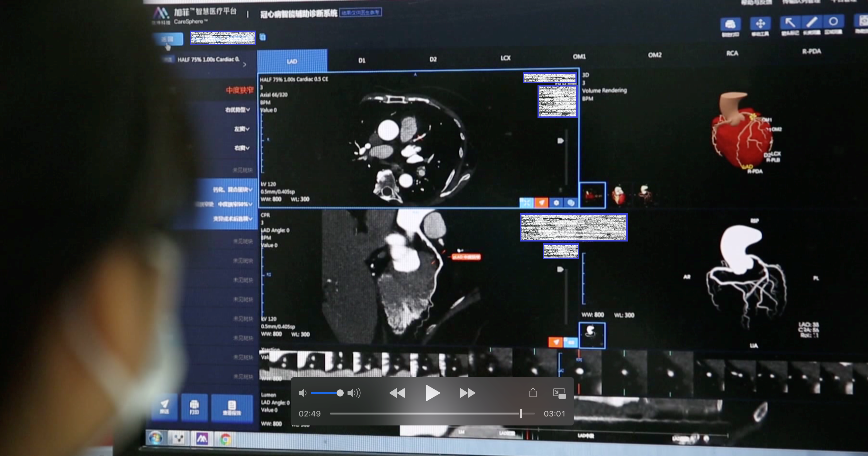868x456 pixels.
Task: Switch to the OM1 vessel tab
Action: pos(579,57)
